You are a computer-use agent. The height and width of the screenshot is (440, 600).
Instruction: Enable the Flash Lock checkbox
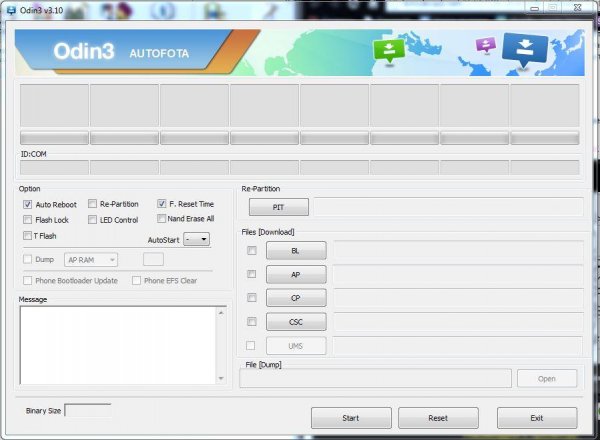coord(27,220)
